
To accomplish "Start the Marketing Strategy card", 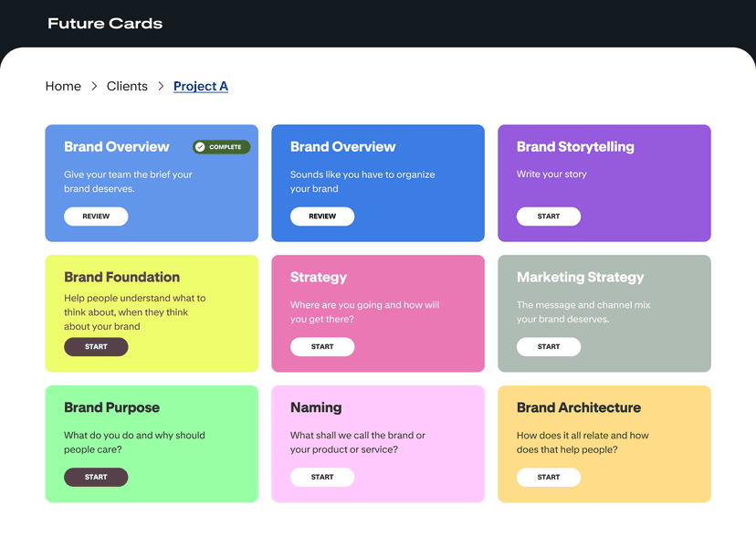I will point(549,347).
